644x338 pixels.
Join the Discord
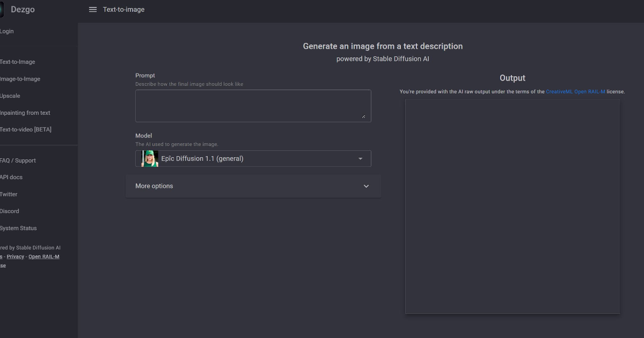pos(9,211)
